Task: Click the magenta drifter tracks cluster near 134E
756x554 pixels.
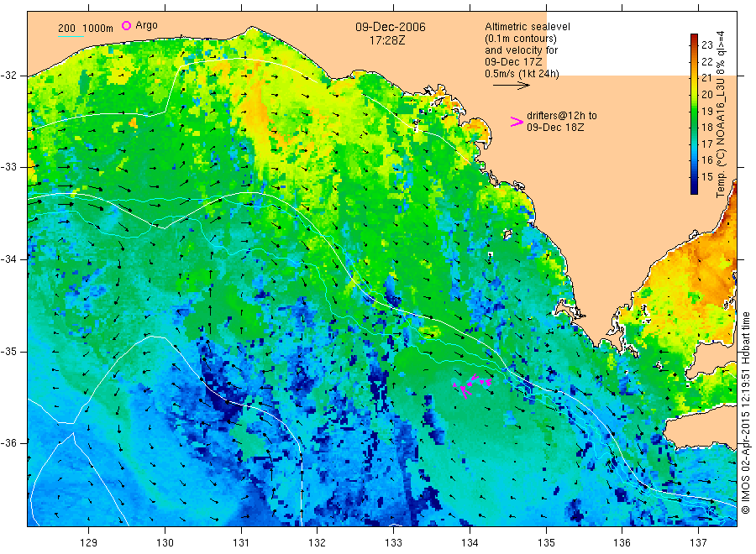Action: click(x=472, y=385)
